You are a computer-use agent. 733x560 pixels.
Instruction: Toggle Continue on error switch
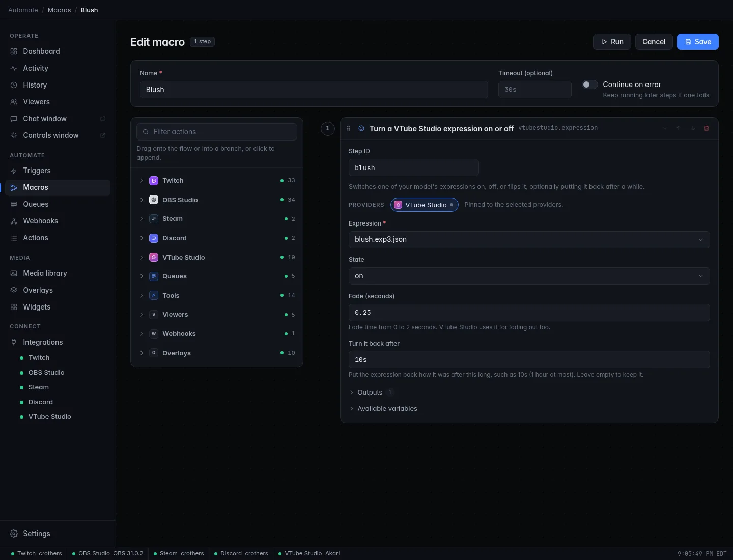pyautogui.click(x=590, y=85)
